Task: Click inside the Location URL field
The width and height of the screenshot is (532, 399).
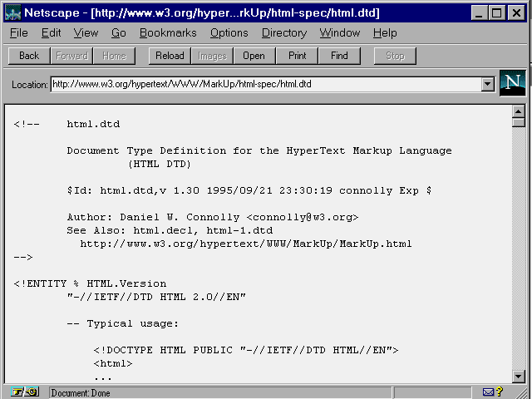Action: tap(266, 84)
